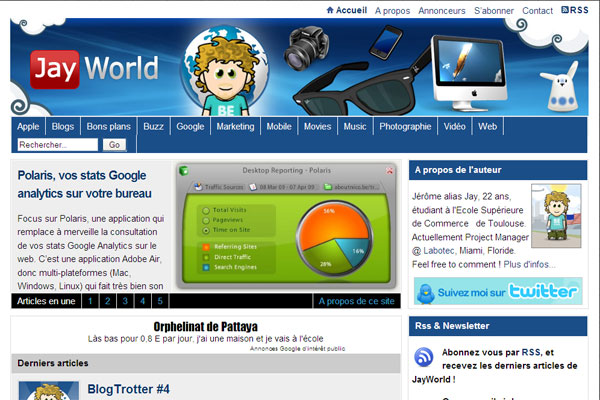Open the Google category tab
Screen dimensions: 600x400
coord(190,126)
